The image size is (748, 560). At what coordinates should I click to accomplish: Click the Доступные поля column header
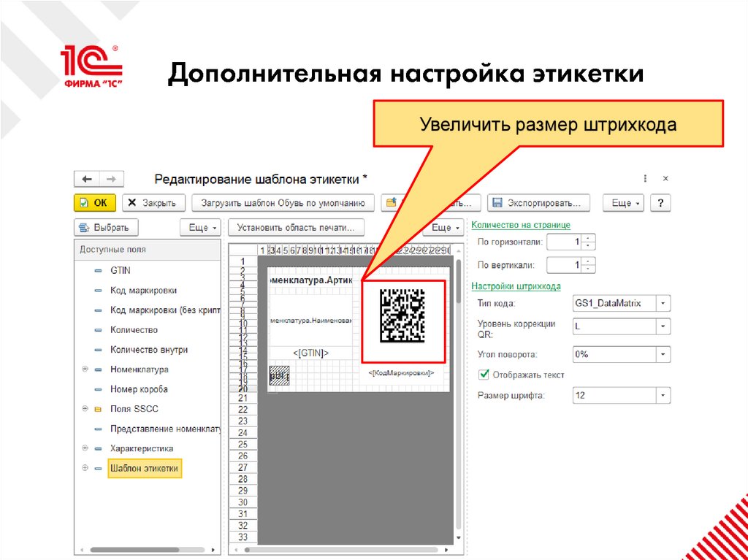(148, 250)
